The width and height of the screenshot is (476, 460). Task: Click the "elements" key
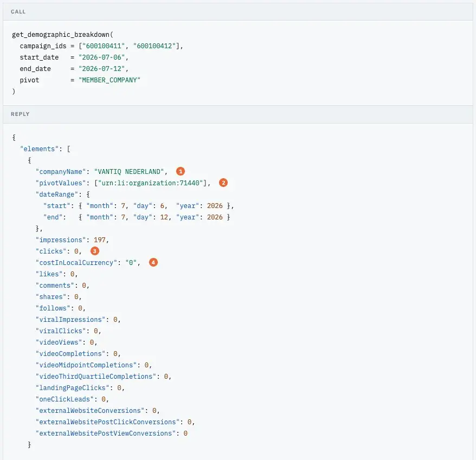click(39, 149)
